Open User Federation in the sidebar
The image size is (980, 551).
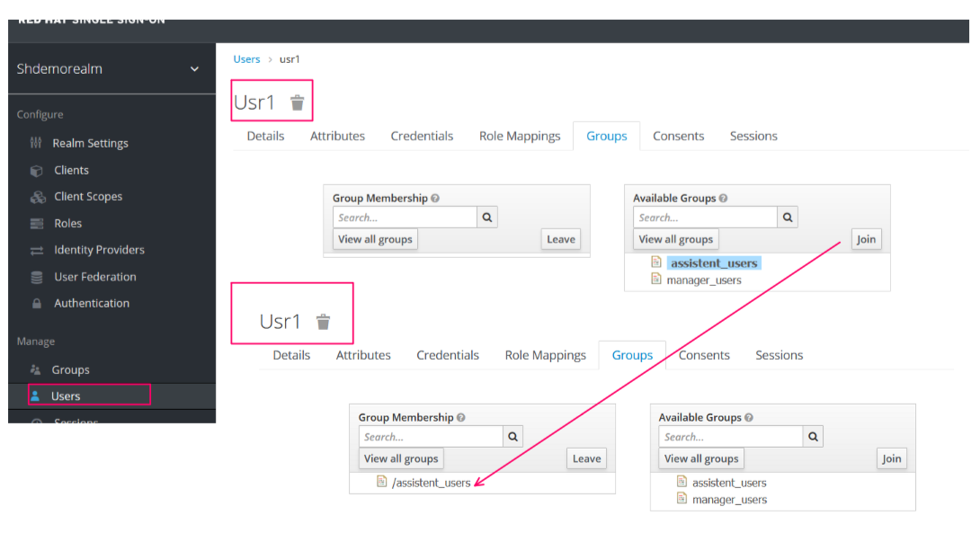coord(94,277)
